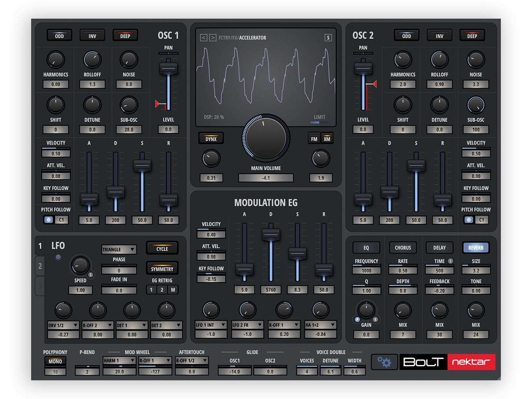Image resolution: width=532 pixels, height=399 pixels.
Task: Enable tempo sync for the delay time
Action: click(x=451, y=261)
